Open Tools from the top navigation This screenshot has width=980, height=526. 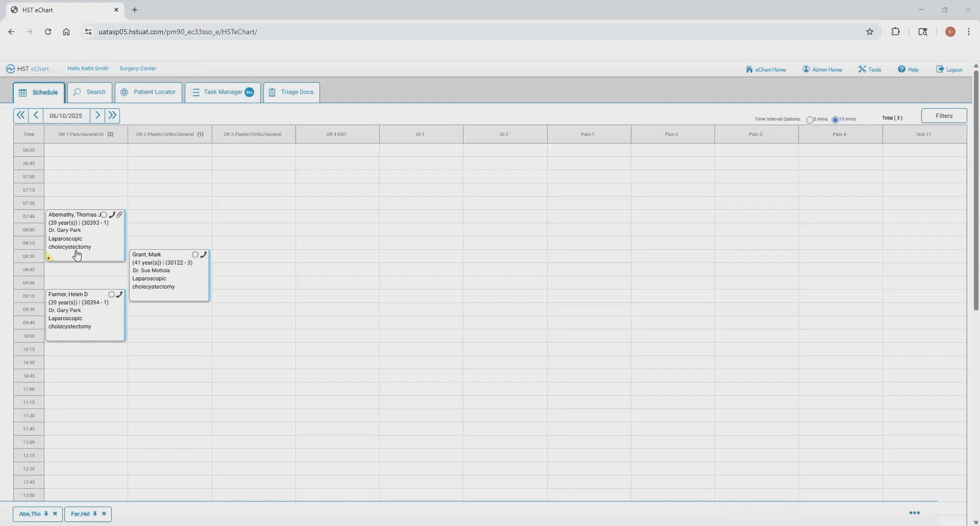pos(869,69)
